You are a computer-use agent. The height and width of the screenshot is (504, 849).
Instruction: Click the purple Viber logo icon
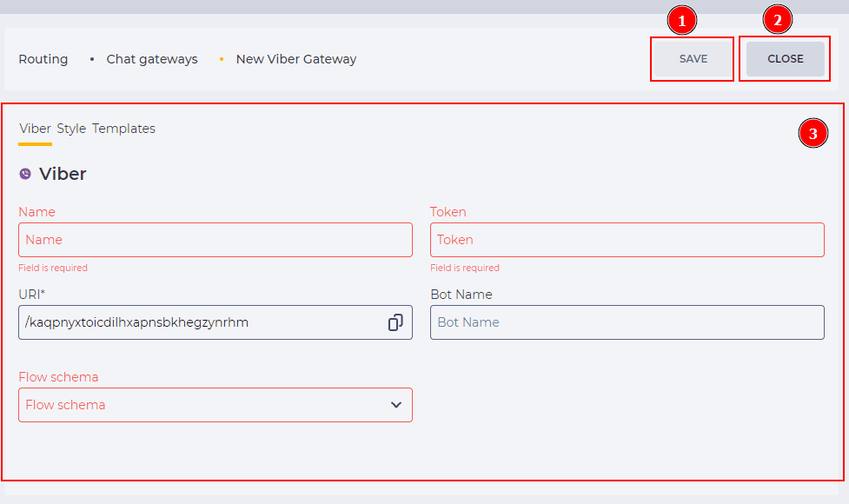point(25,174)
